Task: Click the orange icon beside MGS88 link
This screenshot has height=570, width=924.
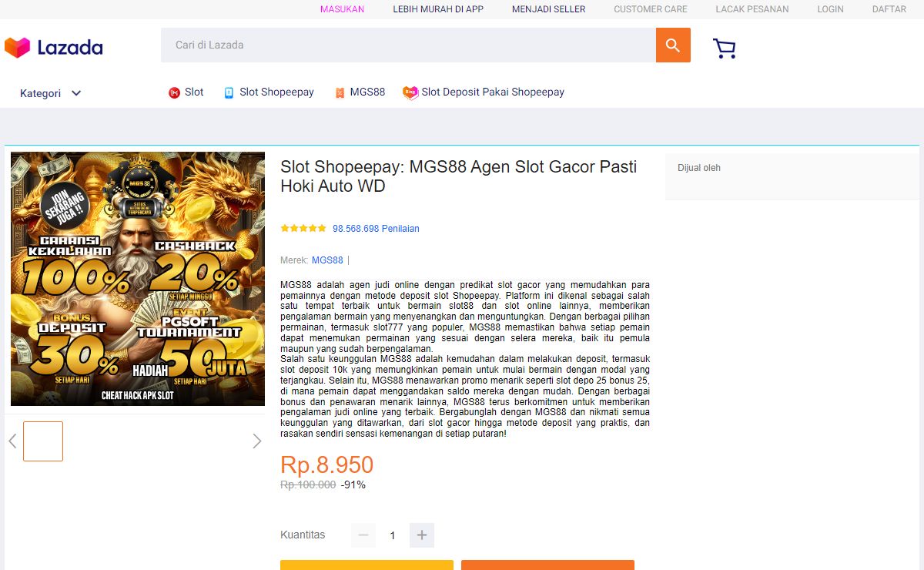Action: [340, 92]
